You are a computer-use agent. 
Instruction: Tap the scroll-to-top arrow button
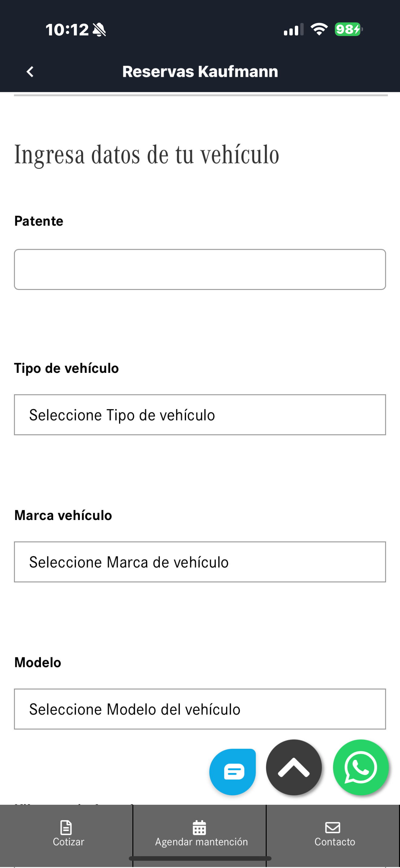click(294, 767)
